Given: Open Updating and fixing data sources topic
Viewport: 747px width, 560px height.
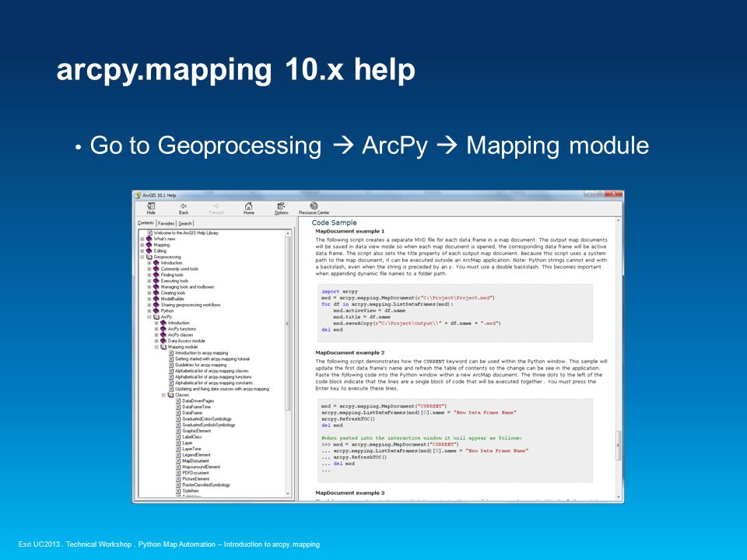Looking at the screenshot, I should coord(222,389).
